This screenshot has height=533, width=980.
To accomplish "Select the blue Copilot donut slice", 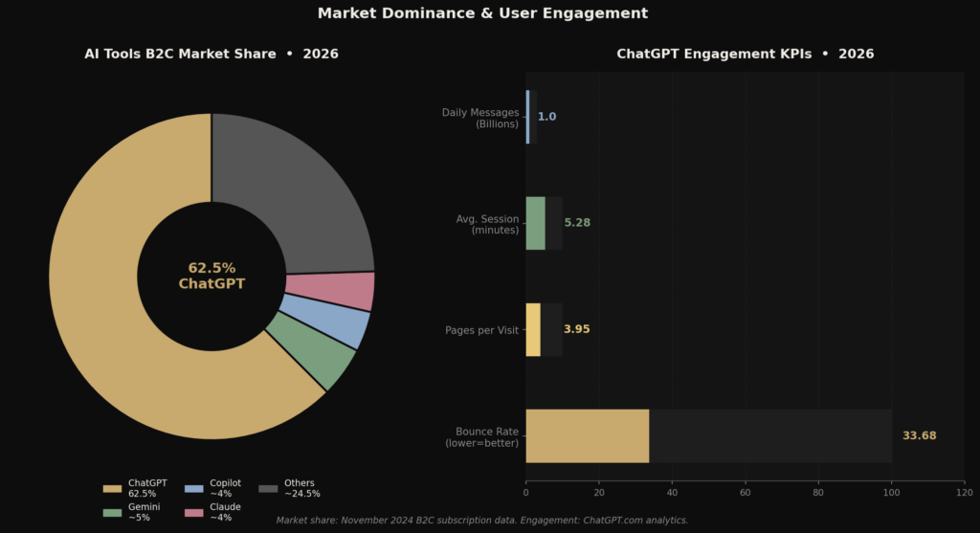I will tap(325, 322).
